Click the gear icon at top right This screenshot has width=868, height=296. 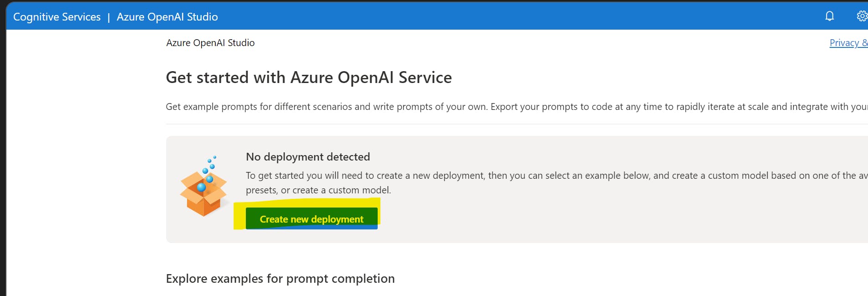pos(862,16)
